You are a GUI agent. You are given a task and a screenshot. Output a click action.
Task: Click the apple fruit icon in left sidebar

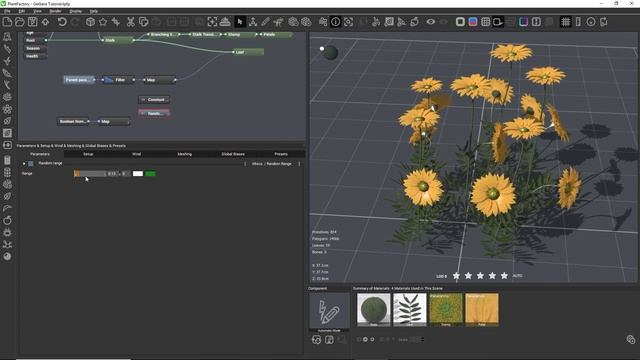pyautogui.click(x=7, y=220)
